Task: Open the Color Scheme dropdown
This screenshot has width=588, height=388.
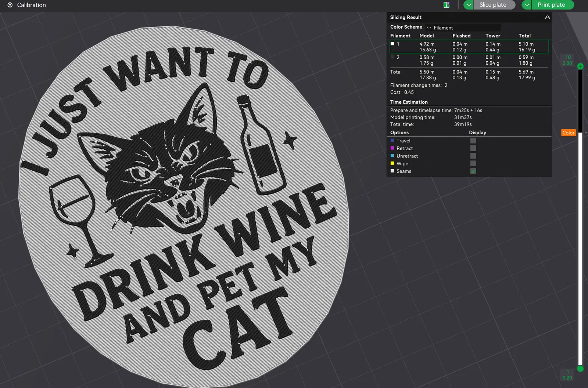Action: 463,28
